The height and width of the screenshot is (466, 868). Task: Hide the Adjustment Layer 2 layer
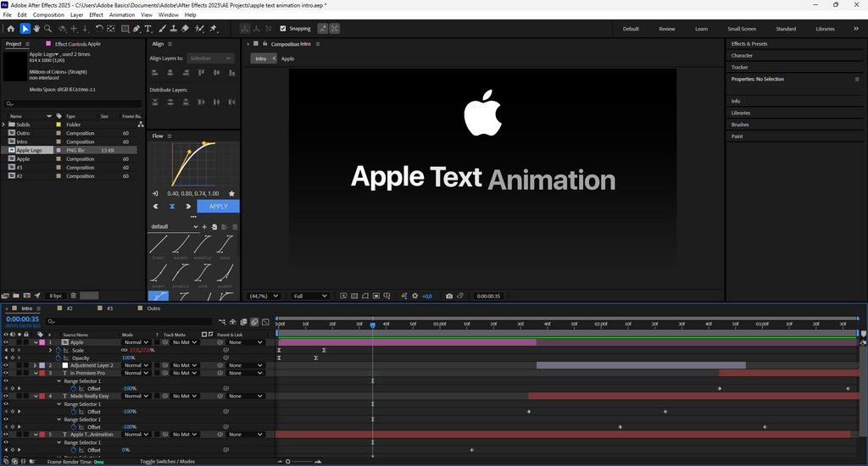pos(6,365)
